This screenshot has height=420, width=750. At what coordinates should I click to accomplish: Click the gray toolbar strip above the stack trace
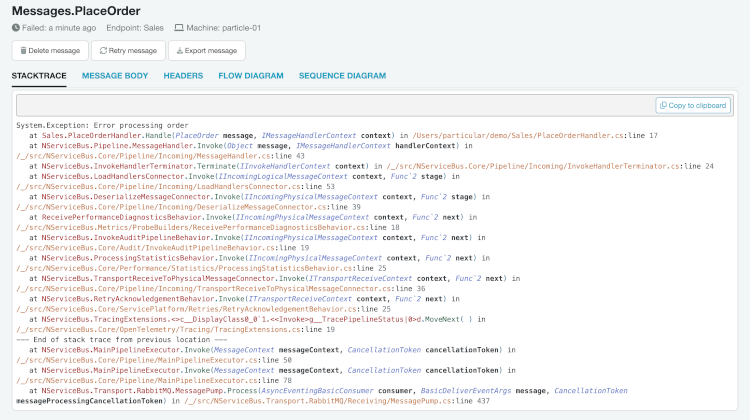pos(330,106)
